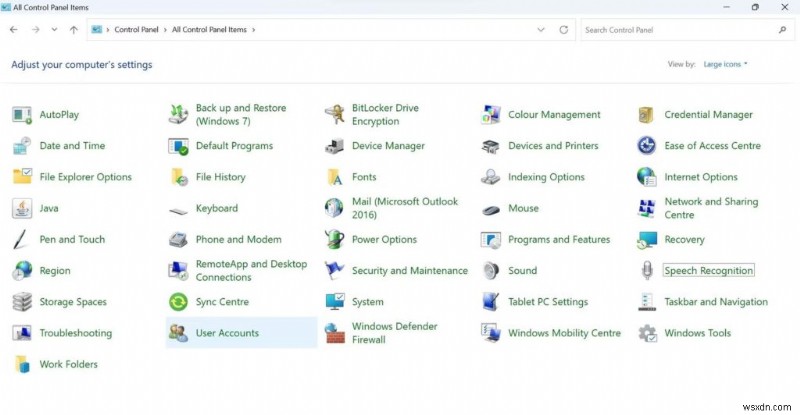Open the Colour Management icon
800x415 pixels.
(x=490, y=115)
